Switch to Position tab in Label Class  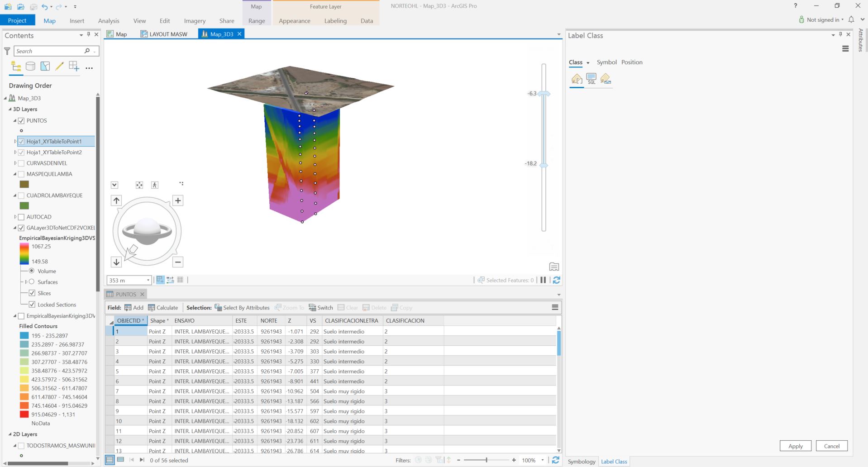click(632, 62)
